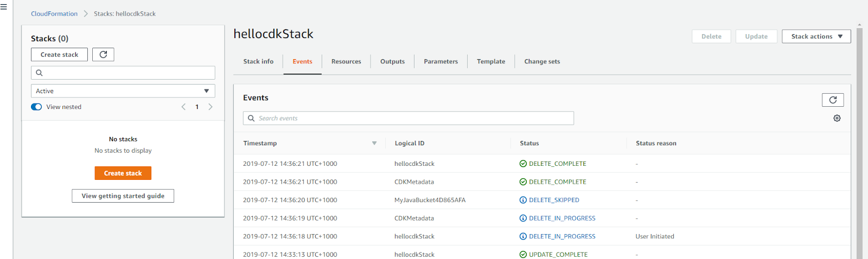Sort events by Timestamp arrow
Screen dimensions: 868x259
[x=374, y=143]
